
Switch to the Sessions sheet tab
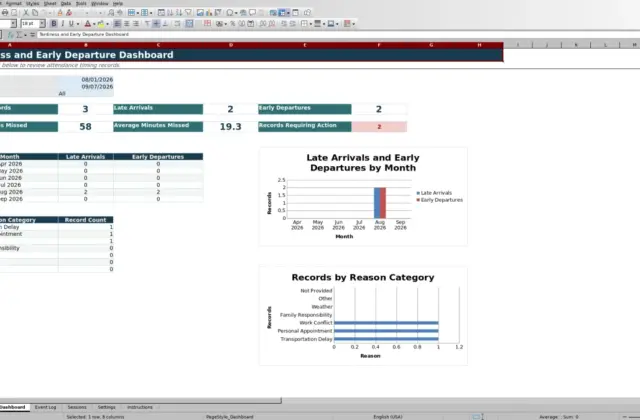pos(77,407)
